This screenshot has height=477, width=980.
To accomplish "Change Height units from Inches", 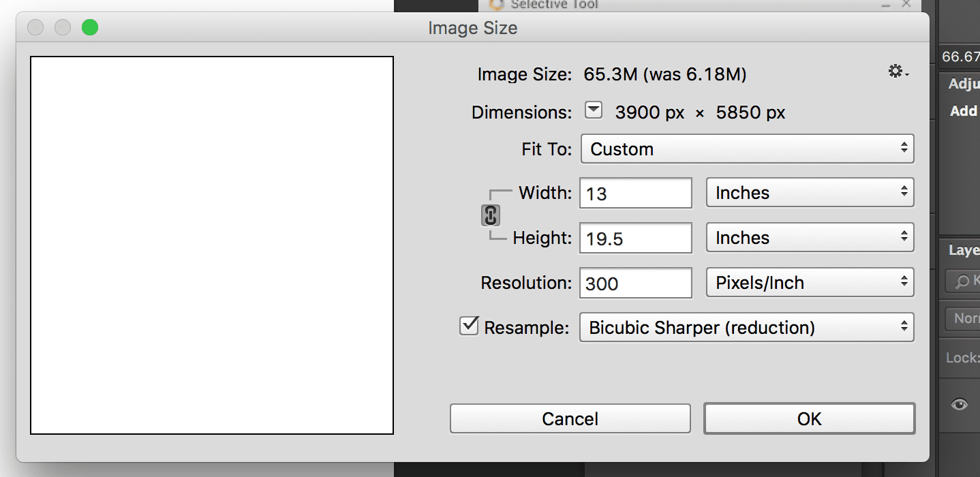I will 809,238.
